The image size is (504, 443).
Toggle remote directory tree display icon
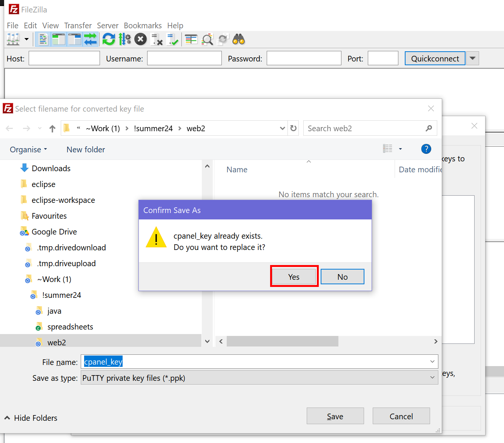[75, 39]
